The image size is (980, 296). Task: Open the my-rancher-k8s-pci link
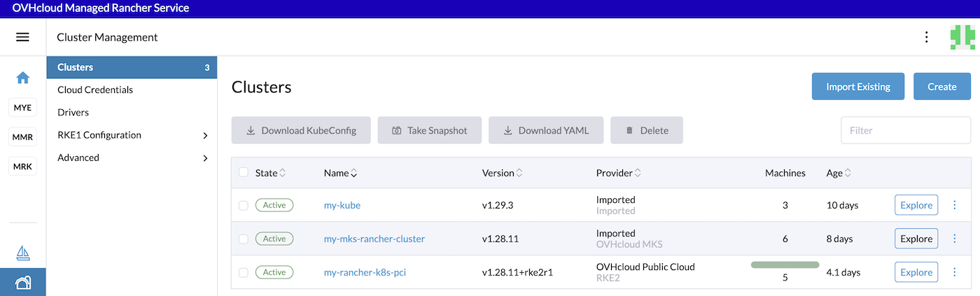click(x=365, y=273)
